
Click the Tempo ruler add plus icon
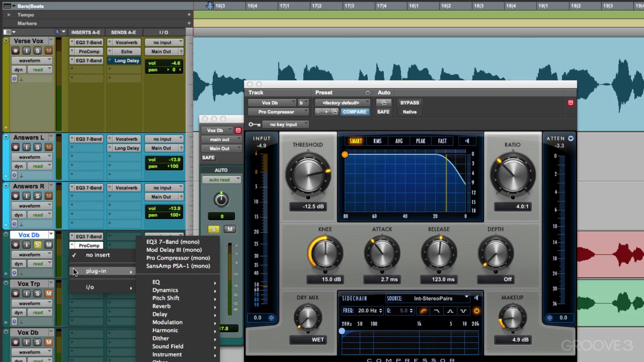[x=189, y=14]
